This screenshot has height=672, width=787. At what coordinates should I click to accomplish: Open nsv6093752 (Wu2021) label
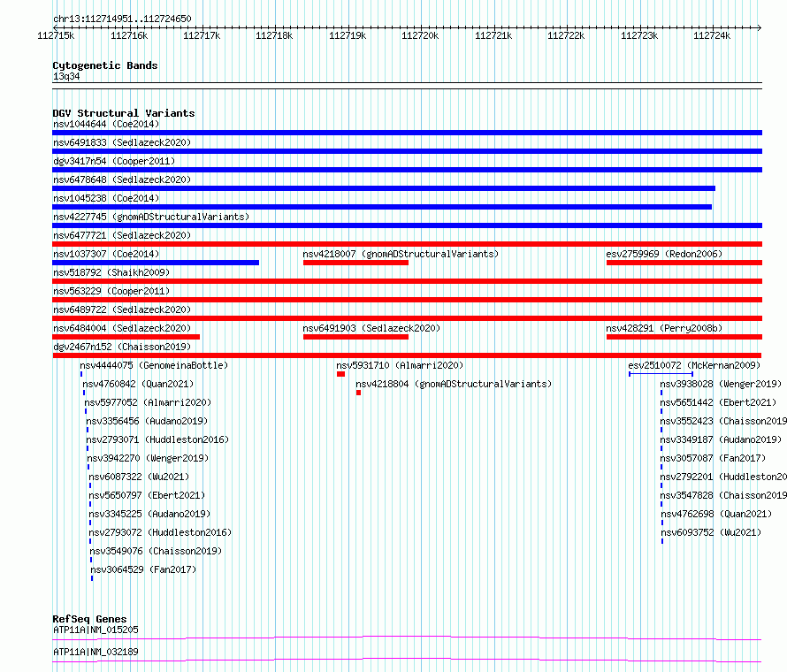coord(711,532)
